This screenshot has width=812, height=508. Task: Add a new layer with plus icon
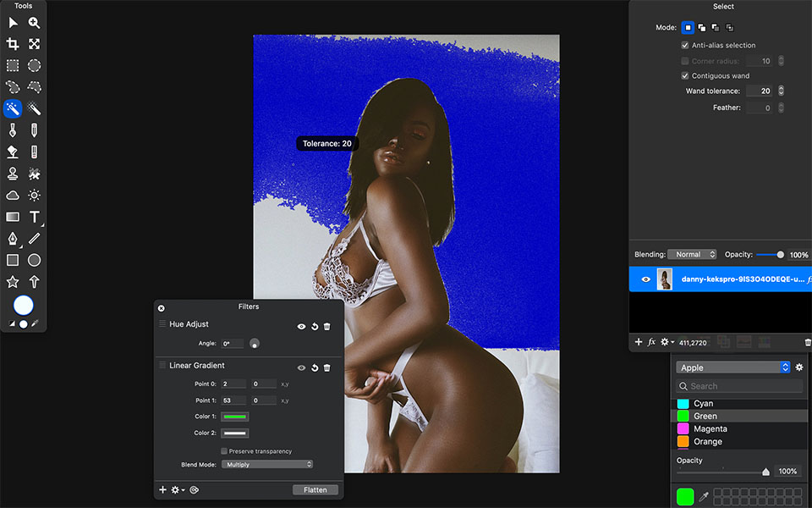point(639,342)
